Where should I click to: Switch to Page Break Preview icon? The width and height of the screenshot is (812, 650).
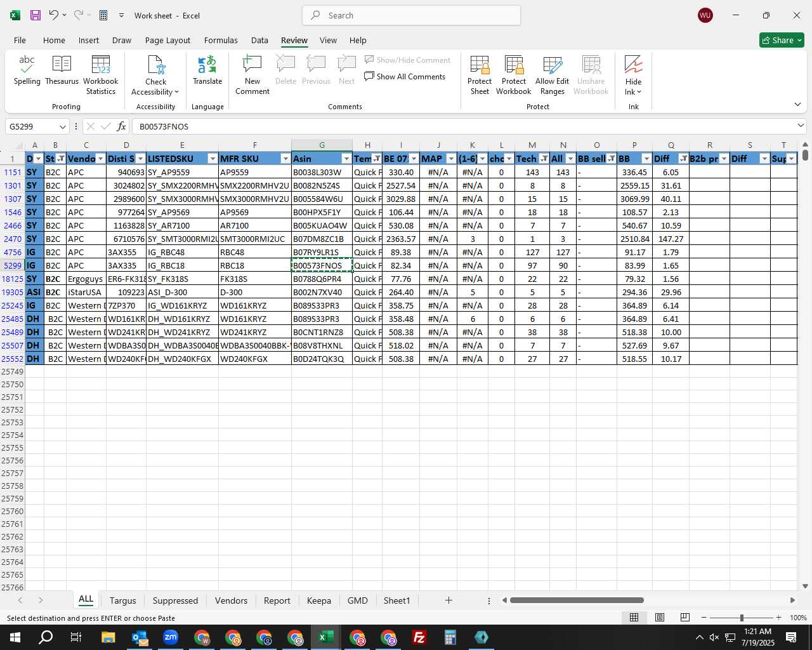point(685,618)
